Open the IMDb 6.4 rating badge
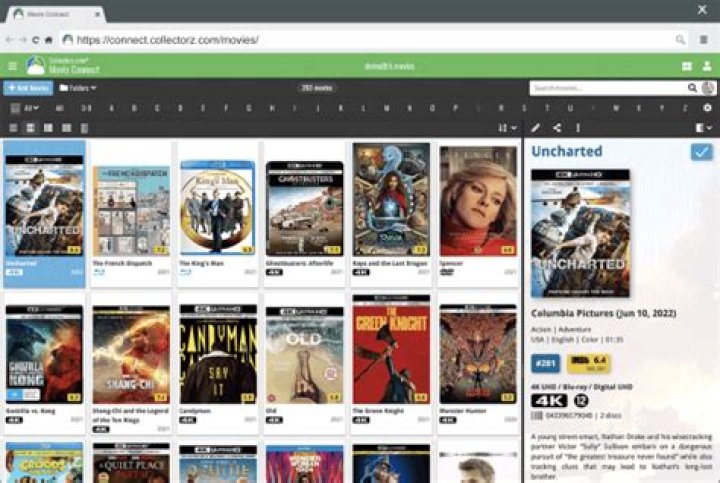Screen dimensions: 720x483 589,364
